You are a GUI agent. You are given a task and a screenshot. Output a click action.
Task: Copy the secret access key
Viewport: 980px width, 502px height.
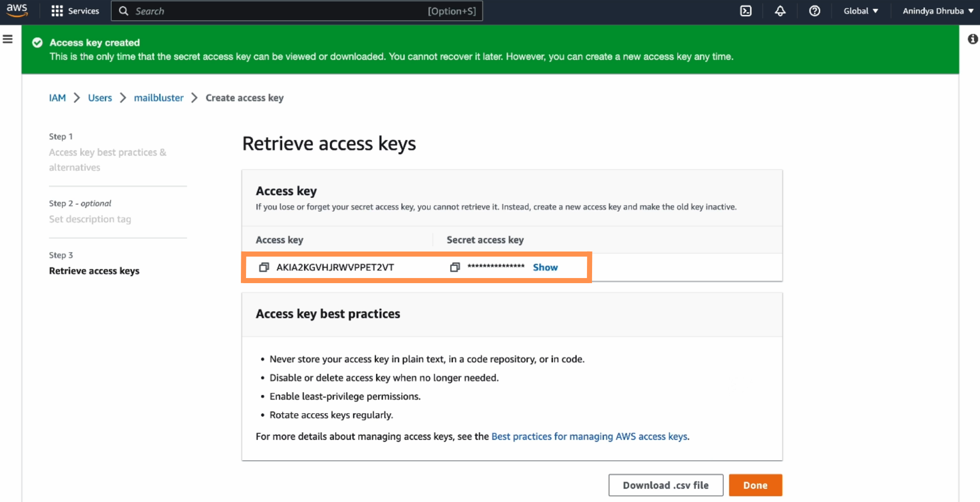(454, 267)
